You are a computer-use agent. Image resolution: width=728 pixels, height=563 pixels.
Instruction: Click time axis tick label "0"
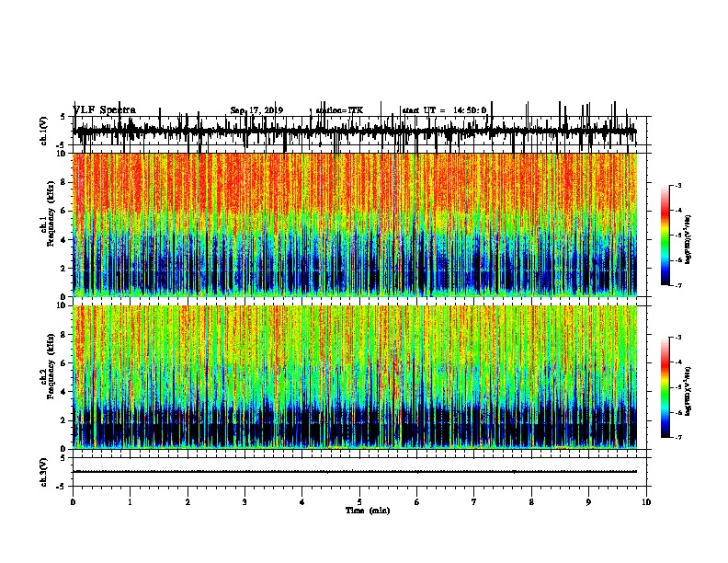(73, 502)
